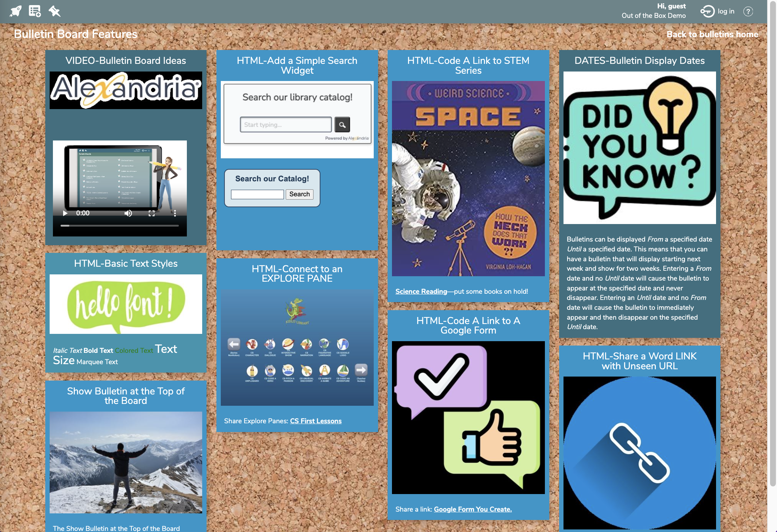The image size is (777, 532).
Task: Click the Search our Catalog search input field
Action: coord(258,194)
